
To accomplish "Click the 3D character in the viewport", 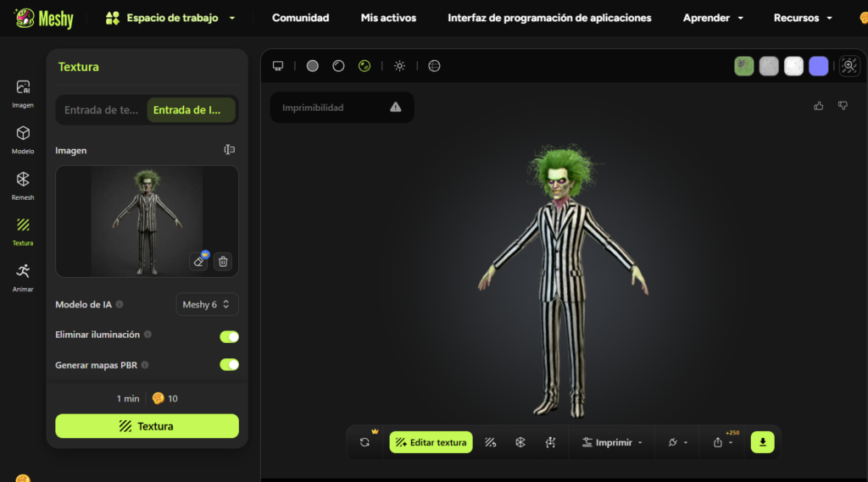I will pyautogui.click(x=563, y=280).
